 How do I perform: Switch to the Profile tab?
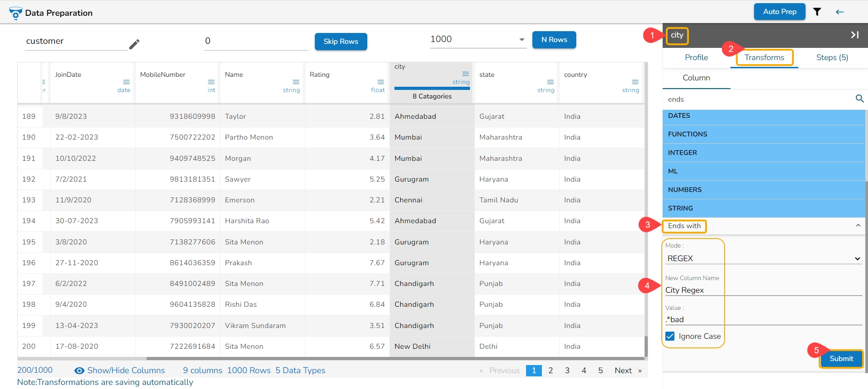pos(696,57)
